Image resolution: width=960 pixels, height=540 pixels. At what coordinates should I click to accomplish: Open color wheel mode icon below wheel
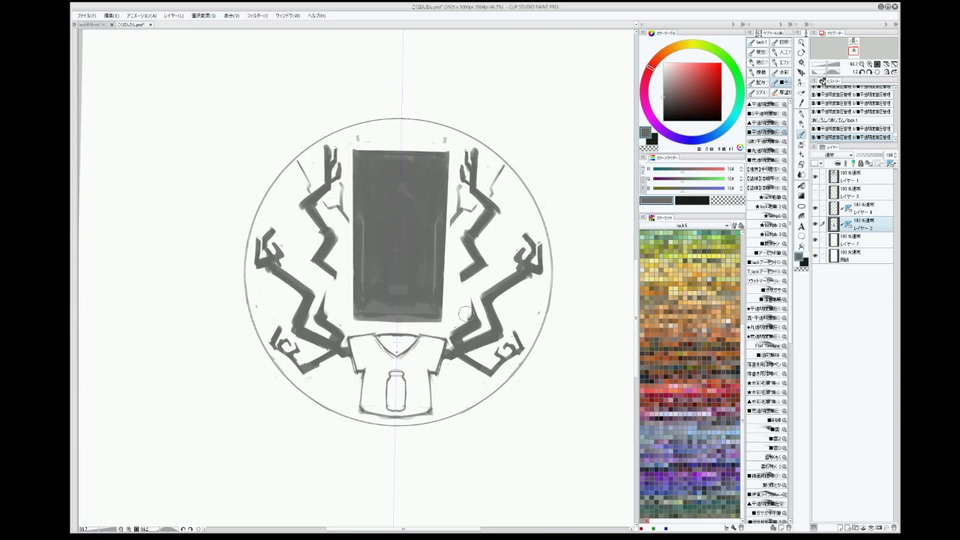click(740, 148)
